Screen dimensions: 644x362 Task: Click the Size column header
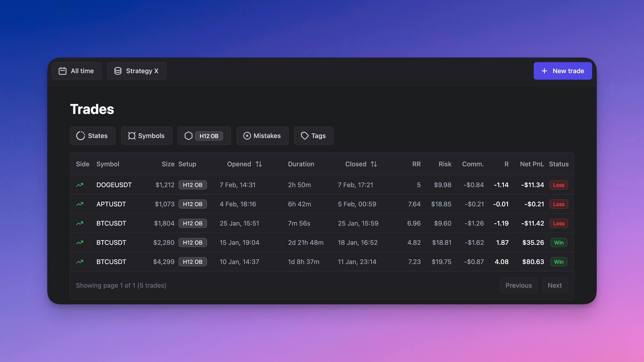[x=168, y=164]
